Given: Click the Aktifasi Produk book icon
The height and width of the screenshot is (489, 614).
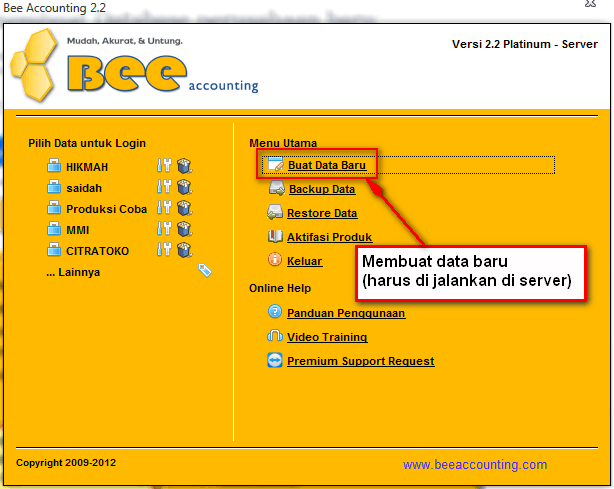Looking at the screenshot, I should [275, 236].
